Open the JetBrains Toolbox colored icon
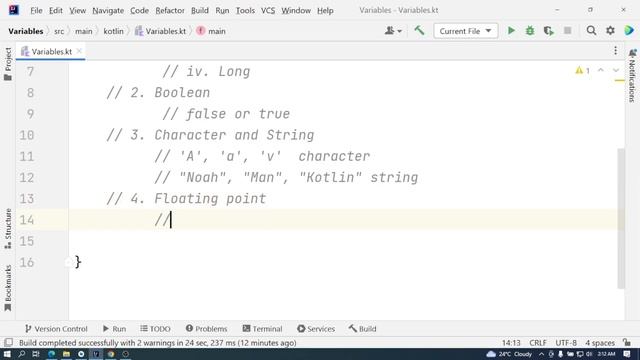 pos(629,31)
